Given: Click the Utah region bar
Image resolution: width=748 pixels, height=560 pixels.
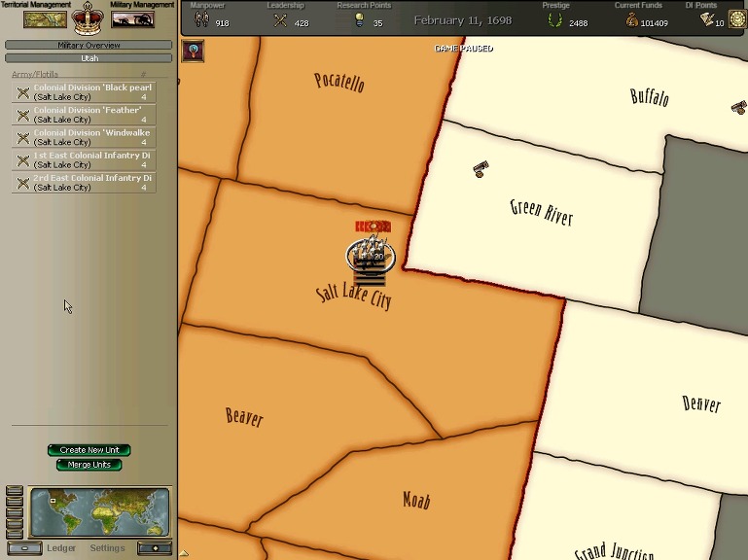Looking at the screenshot, I should coord(89,58).
